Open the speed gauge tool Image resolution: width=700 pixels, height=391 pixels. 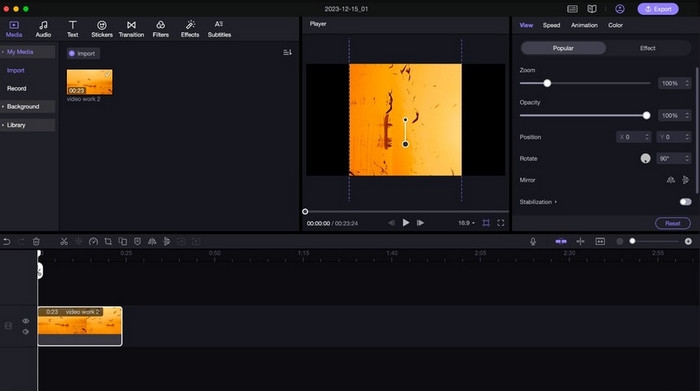93,241
